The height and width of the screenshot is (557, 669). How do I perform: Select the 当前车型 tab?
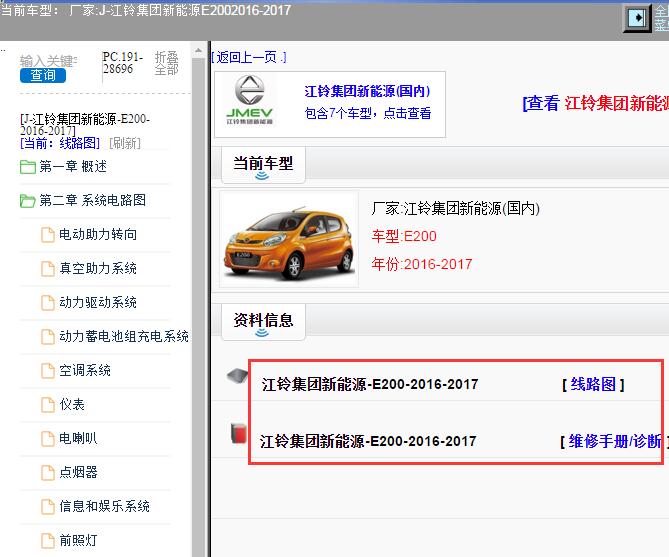(x=263, y=165)
